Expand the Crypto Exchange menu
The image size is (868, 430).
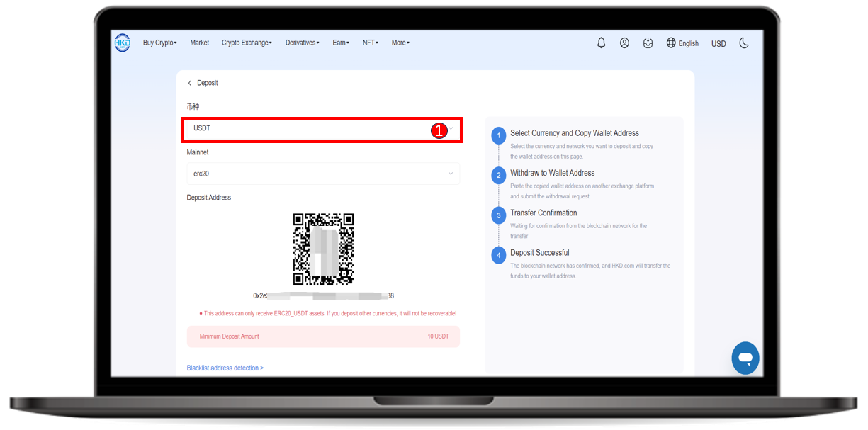click(x=247, y=43)
